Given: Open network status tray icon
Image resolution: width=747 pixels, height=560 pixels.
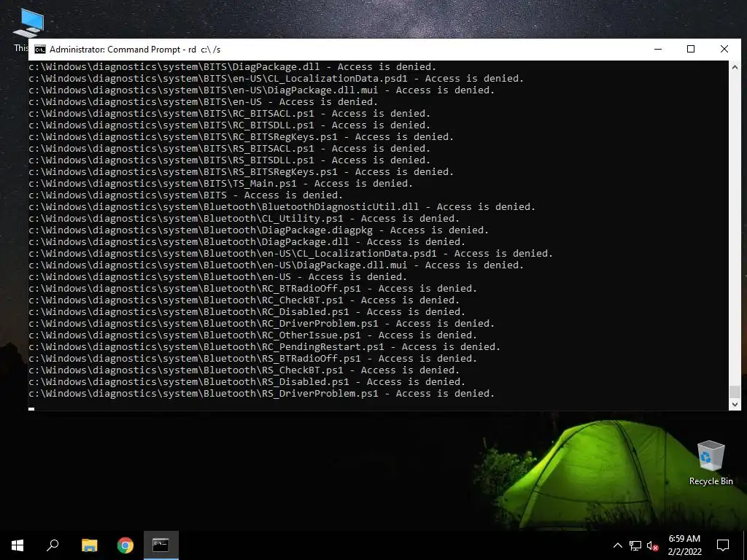Looking at the screenshot, I should pyautogui.click(x=635, y=545).
